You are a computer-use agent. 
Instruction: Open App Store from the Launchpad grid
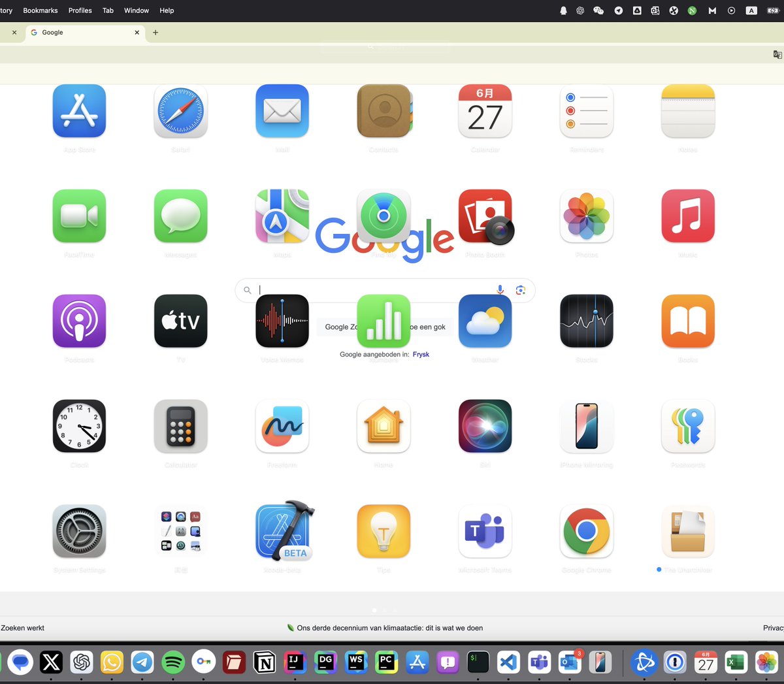(79, 111)
